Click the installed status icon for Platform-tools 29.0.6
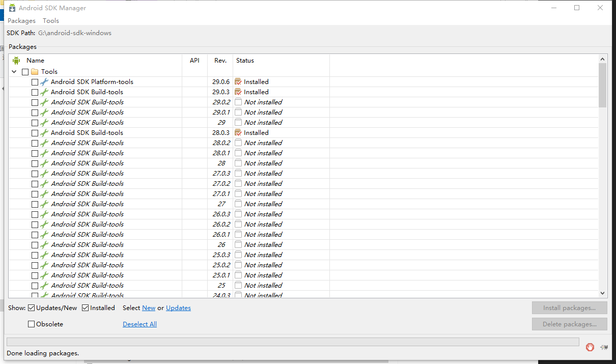Screen dimensions: 616x364 [x=238, y=81]
